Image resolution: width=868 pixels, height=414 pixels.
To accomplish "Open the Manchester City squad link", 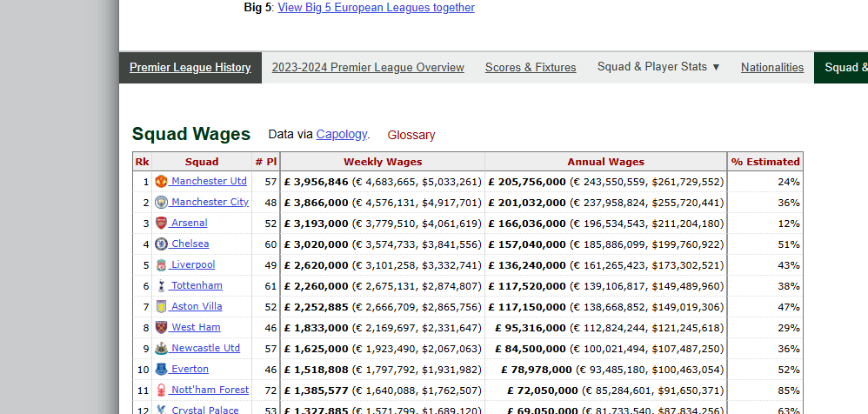I will 210,202.
